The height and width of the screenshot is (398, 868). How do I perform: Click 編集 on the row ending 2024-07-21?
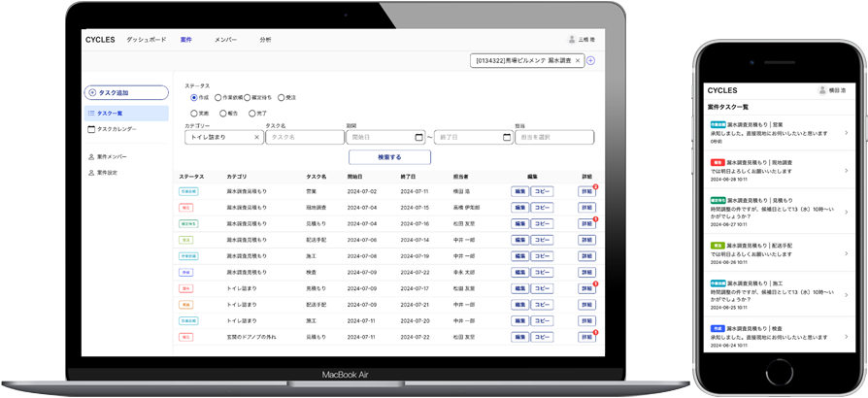pos(519,305)
